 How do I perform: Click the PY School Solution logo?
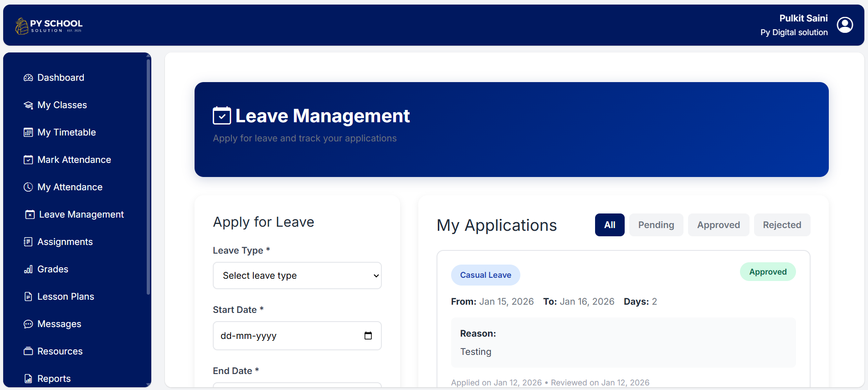pos(49,26)
